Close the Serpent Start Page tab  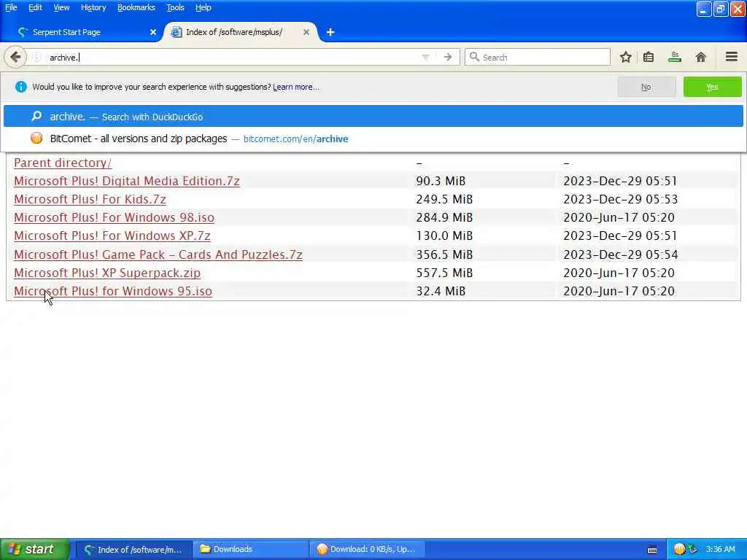pyautogui.click(x=153, y=32)
